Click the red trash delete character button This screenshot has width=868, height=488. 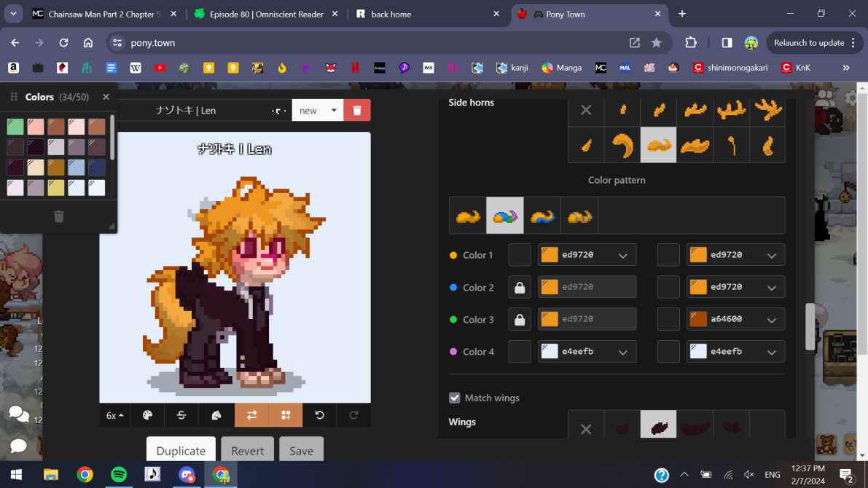[x=357, y=110]
